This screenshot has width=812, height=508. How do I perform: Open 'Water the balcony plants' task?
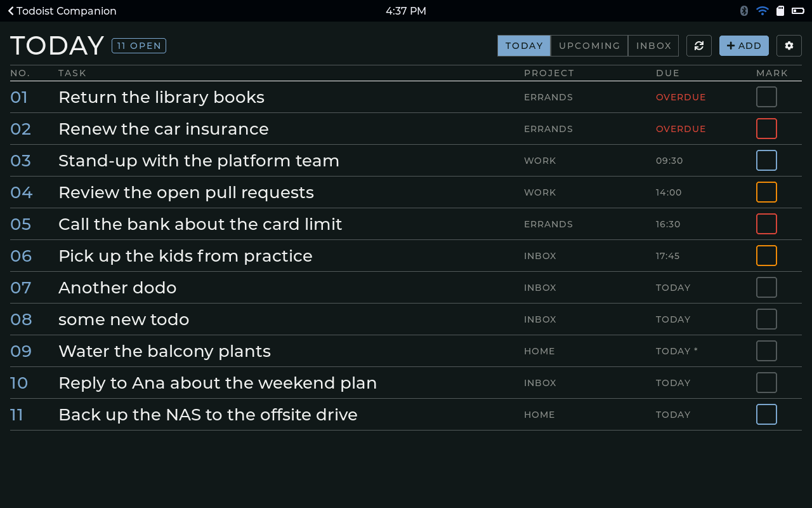[164, 351]
